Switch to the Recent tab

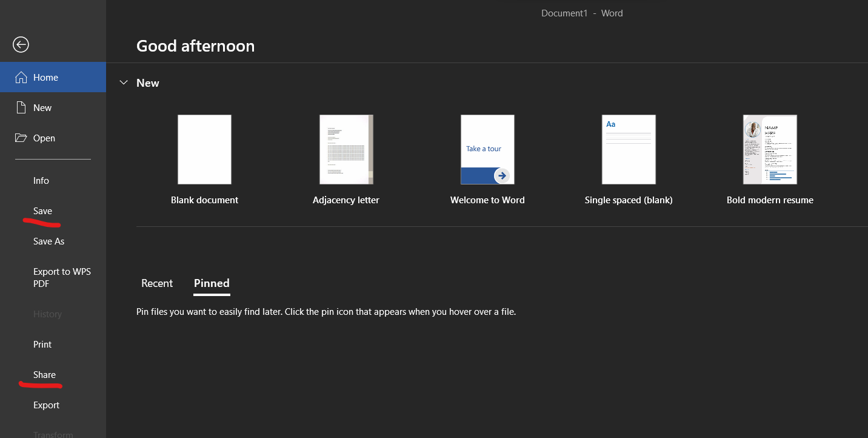(x=157, y=283)
